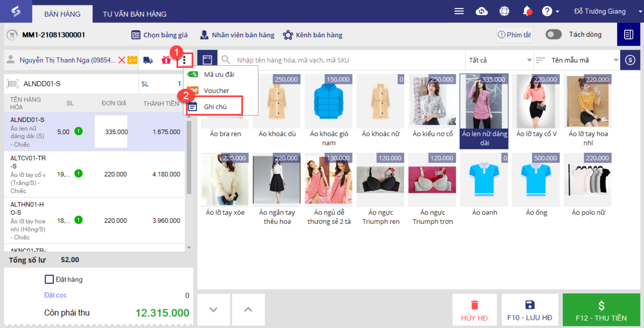Click the globe language icon
644x328 pixels.
tap(504, 11)
